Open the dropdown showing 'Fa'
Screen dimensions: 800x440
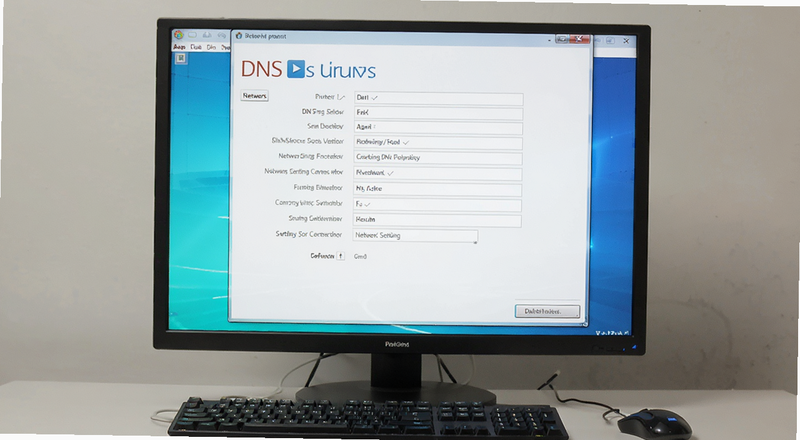(x=437, y=204)
